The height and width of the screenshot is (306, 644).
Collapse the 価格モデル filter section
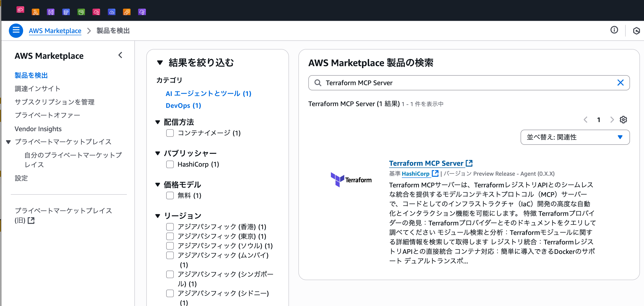(158, 185)
